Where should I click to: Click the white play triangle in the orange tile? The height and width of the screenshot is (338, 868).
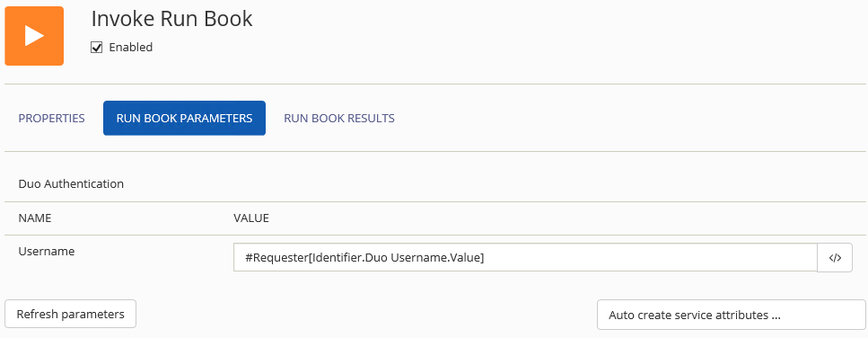[x=34, y=35]
